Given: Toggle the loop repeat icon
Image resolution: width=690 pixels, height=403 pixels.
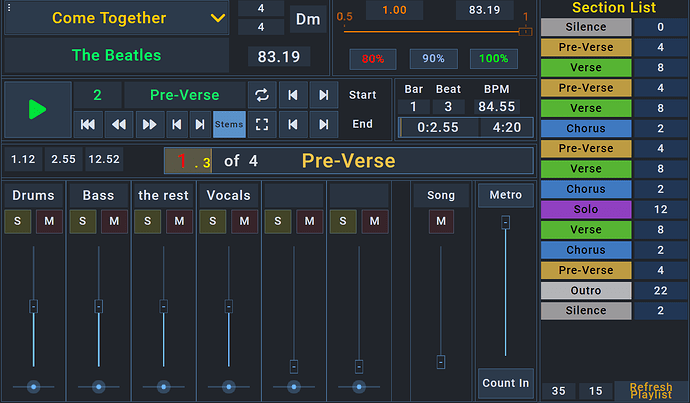Looking at the screenshot, I should tap(262, 96).
